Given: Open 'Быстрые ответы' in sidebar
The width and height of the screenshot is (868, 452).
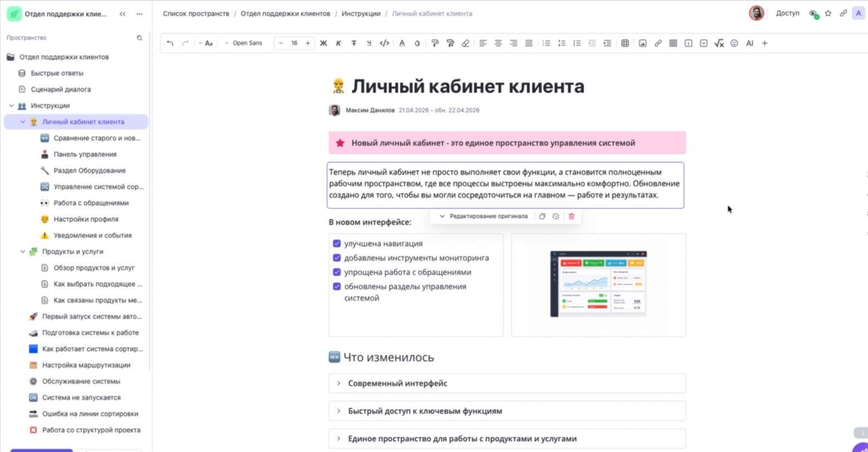Looking at the screenshot, I should coord(57,73).
